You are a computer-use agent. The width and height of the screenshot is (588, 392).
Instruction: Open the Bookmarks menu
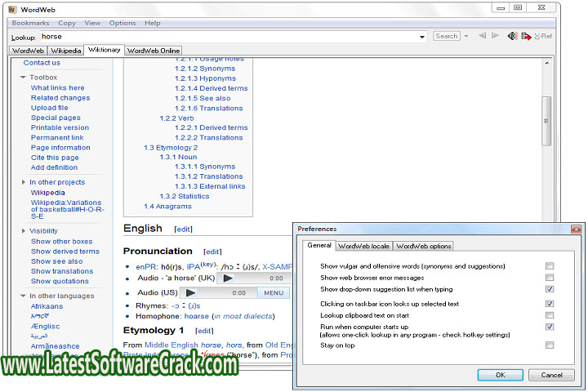[30, 23]
